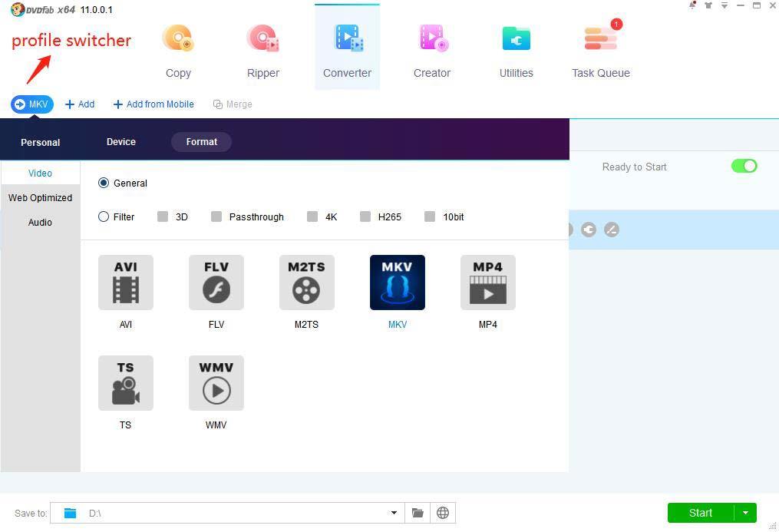Switch to the Device tab
This screenshot has width=779, height=532.
[121, 142]
